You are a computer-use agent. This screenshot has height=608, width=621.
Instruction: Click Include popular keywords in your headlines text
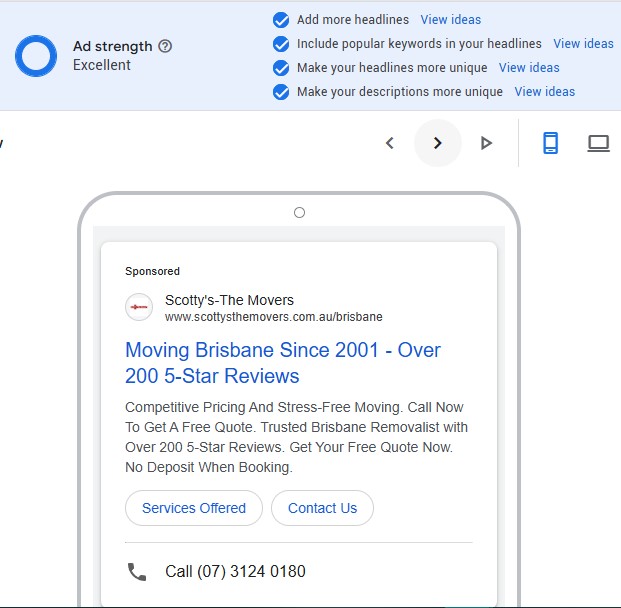pyautogui.click(x=419, y=44)
